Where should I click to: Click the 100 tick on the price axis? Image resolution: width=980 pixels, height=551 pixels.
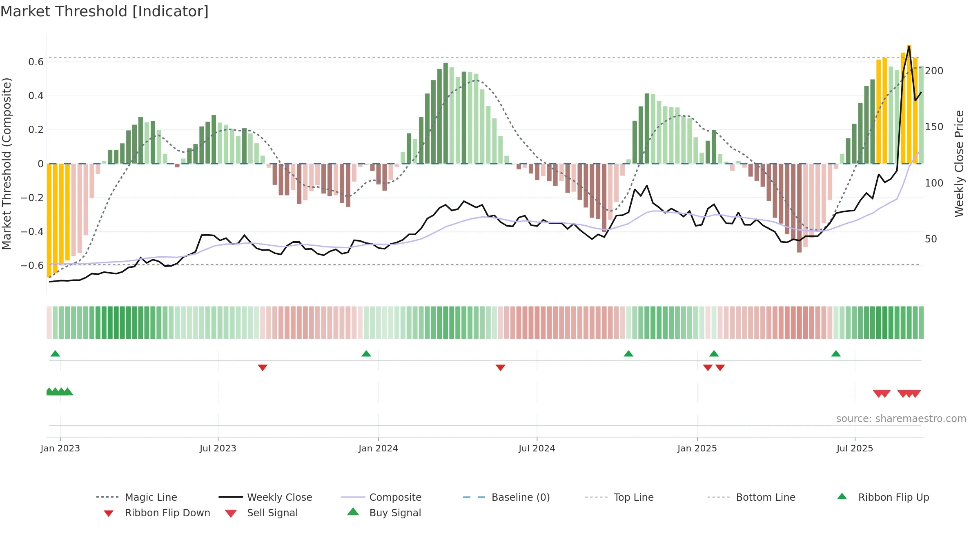click(934, 183)
